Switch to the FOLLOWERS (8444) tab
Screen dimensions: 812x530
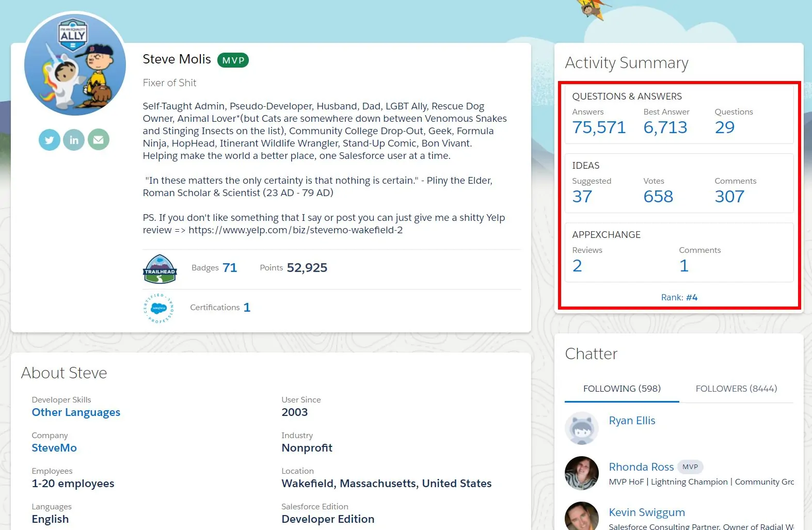[x=737, y=389]
